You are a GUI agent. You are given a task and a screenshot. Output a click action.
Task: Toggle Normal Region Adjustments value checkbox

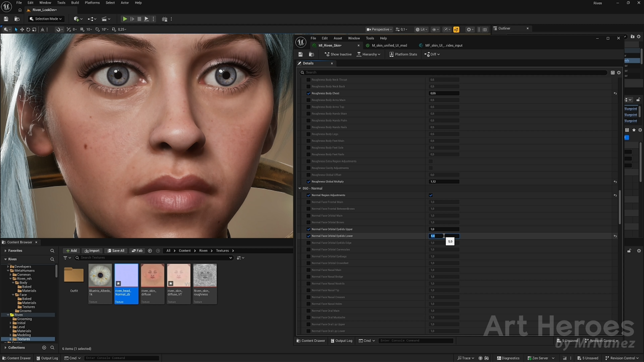[x=431, y=195]
